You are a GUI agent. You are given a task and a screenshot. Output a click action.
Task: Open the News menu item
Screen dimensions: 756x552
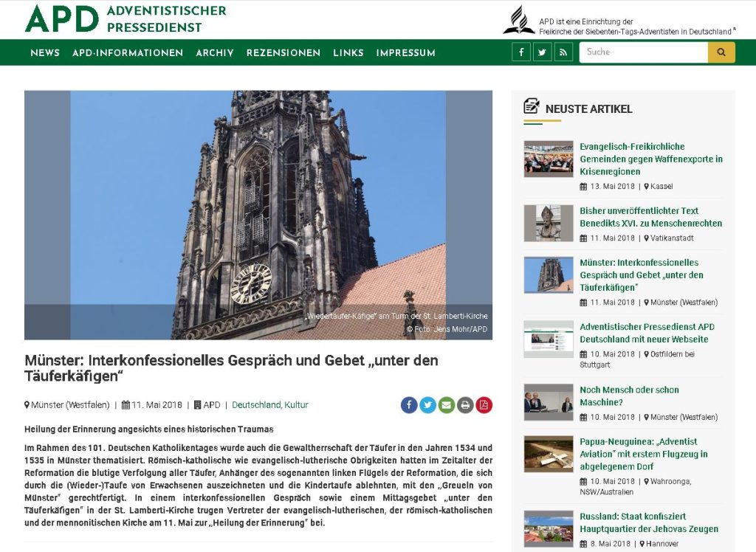click(45, 53)
